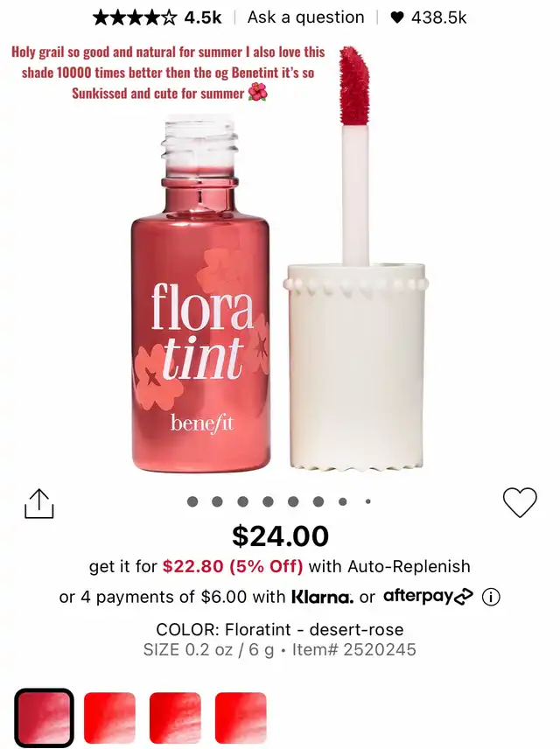Jump to last small carousel dot
The height and width of the screenshot is (749, 560).
(x=367, y=501)
